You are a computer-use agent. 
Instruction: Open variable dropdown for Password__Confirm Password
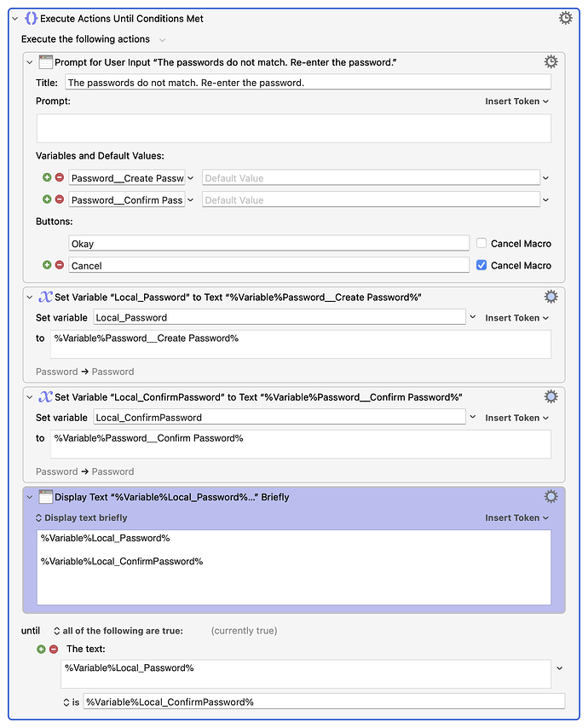(190, 199)
